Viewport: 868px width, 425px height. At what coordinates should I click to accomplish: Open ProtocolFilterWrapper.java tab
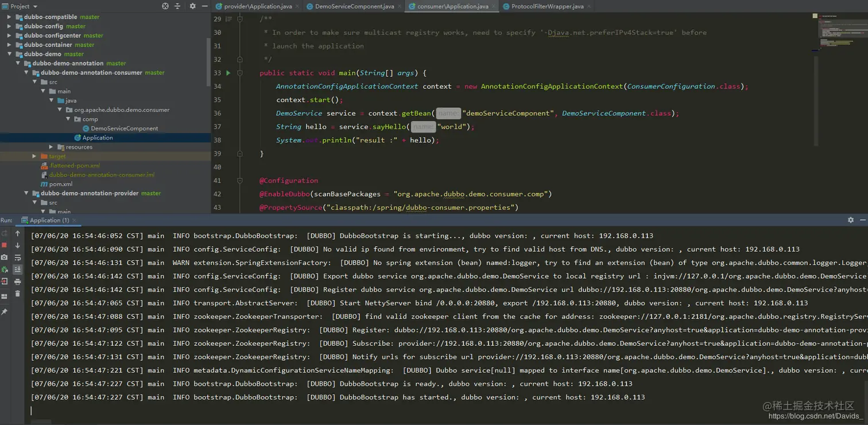click(x=547, y=6)
